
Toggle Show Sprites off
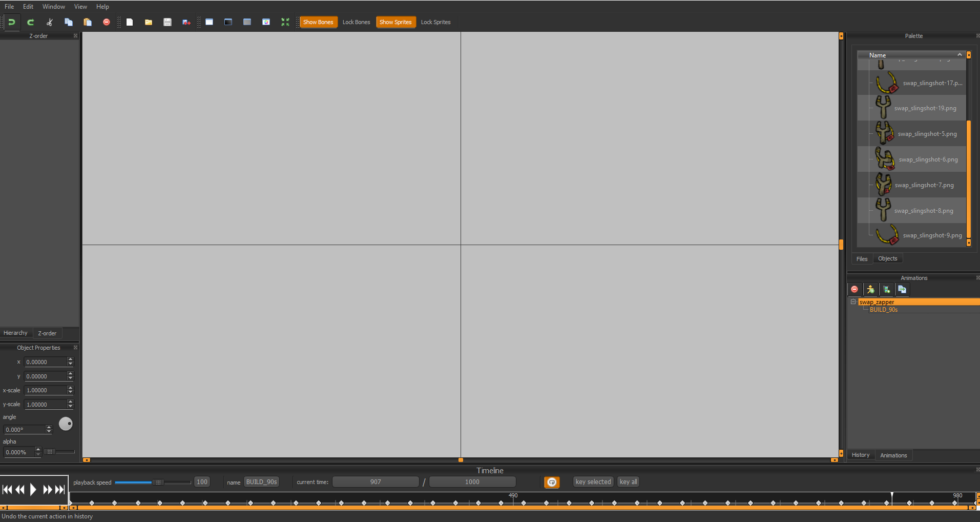395,22
